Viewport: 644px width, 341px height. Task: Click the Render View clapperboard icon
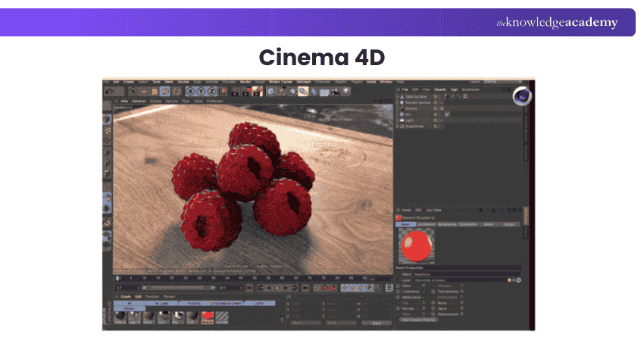[x=235, y=91]
